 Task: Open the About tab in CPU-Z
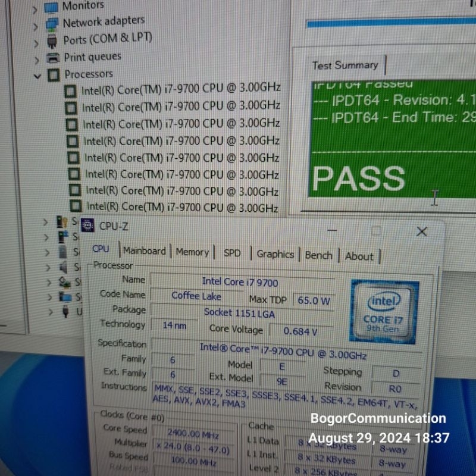(359, 256)
